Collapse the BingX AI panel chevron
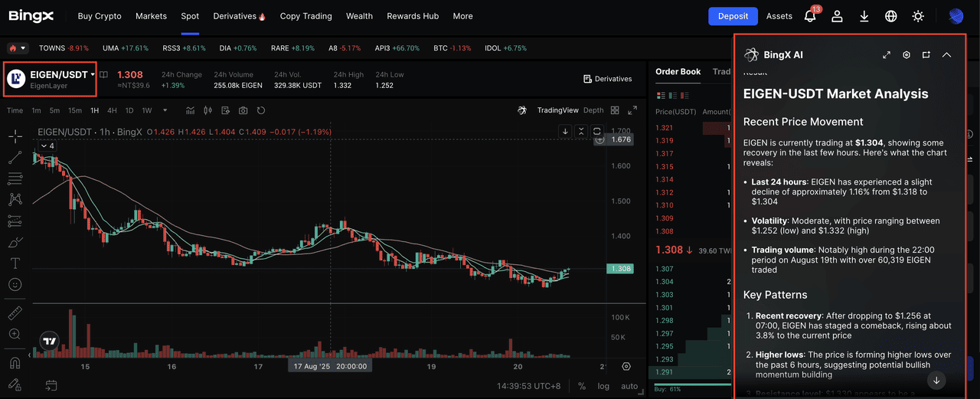980x399 pixels. pyautogui.click(x=946, y=55)
